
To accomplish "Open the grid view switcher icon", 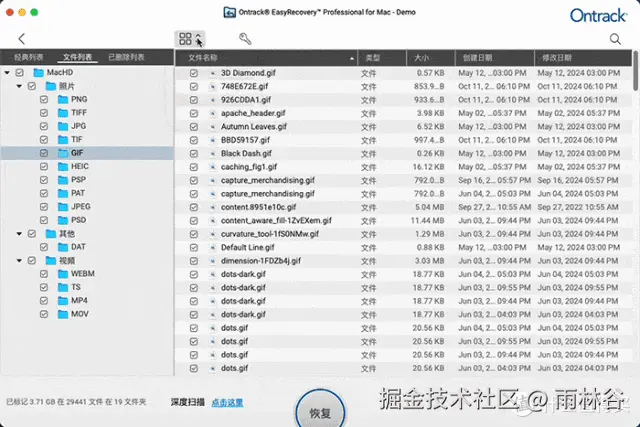I will [185, 39].
